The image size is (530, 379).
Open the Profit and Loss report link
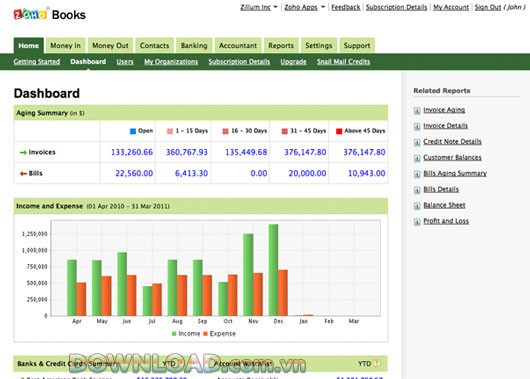point(446,221)
